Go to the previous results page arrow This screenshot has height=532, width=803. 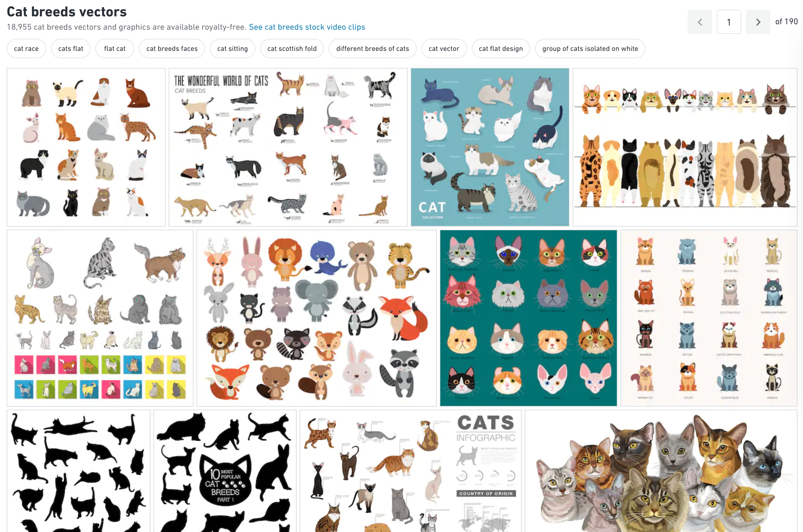click(700, 22)
